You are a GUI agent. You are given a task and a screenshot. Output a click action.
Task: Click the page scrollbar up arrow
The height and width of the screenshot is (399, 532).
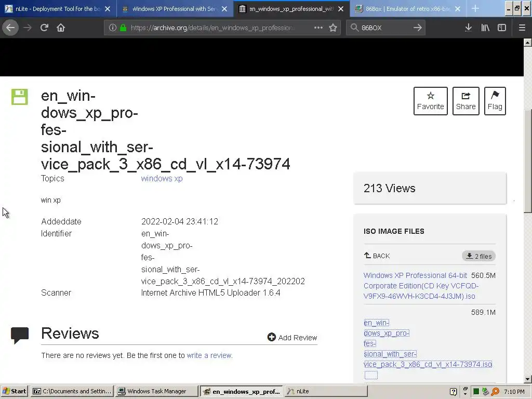click(x=528, y=43)
